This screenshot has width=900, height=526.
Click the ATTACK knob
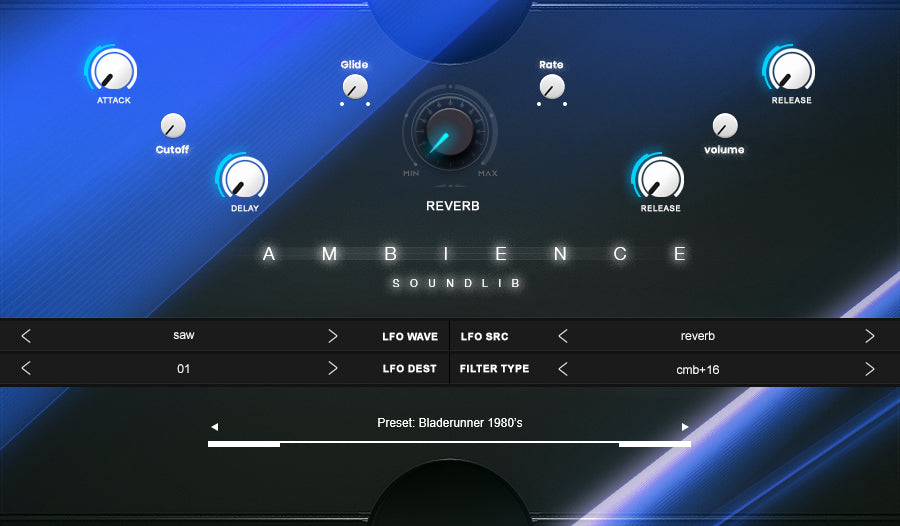pyautogui.click(x=113, y=70)
